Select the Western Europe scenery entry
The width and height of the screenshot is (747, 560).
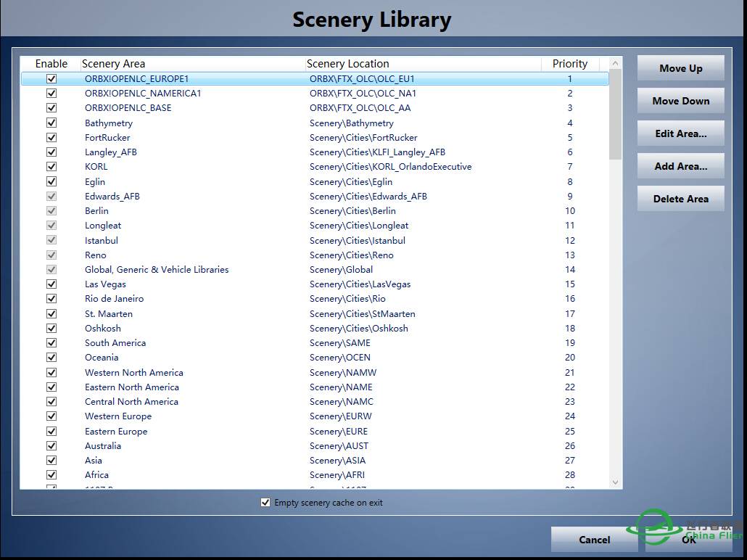coord(118,416)
